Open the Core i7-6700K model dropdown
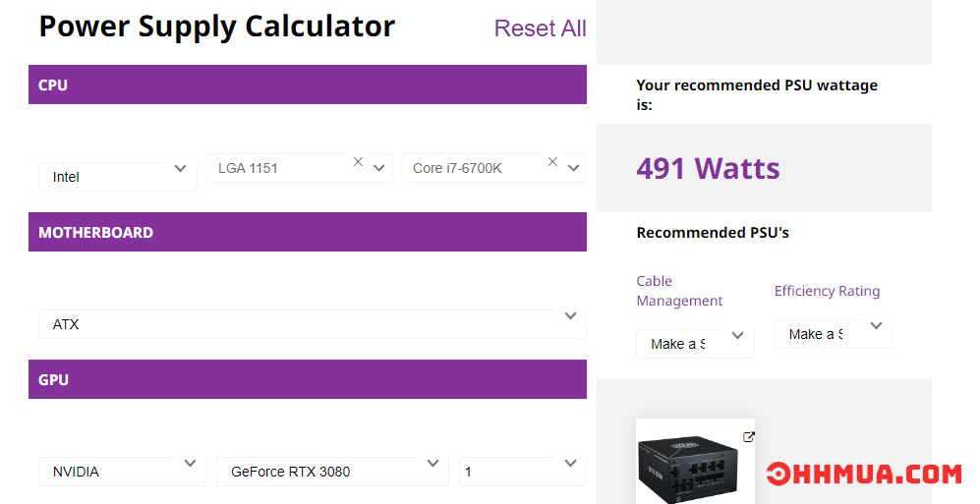Viewport: 980px width, 504px height. (493, 168)
